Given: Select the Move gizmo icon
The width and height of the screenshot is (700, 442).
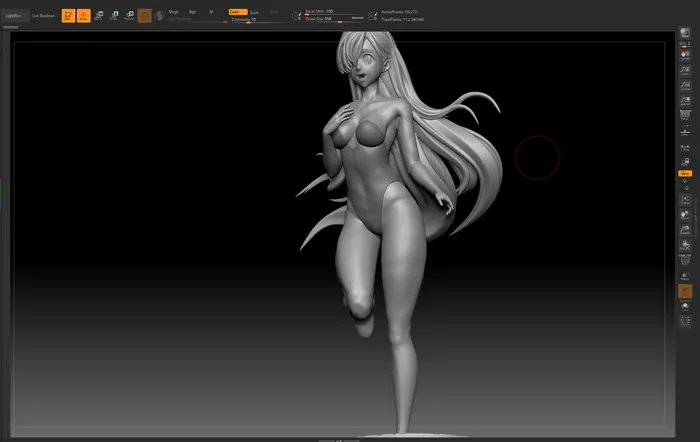Looking at the screenshot, I should click(99, 16).
